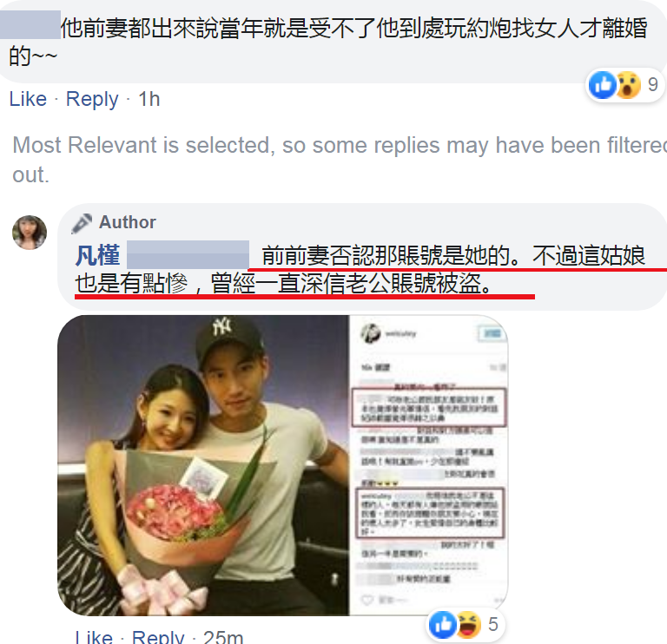Click the thumbs-up reaction on author's reply

click(442, 625)
